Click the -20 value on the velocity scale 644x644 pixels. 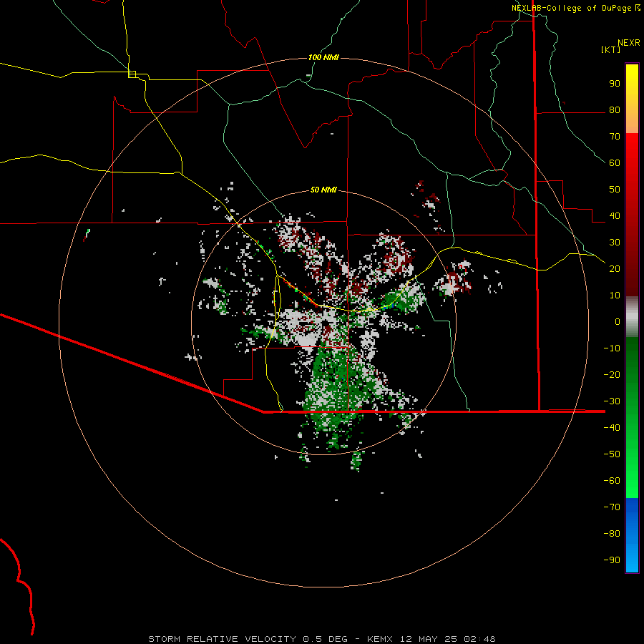tap(612, 375)
